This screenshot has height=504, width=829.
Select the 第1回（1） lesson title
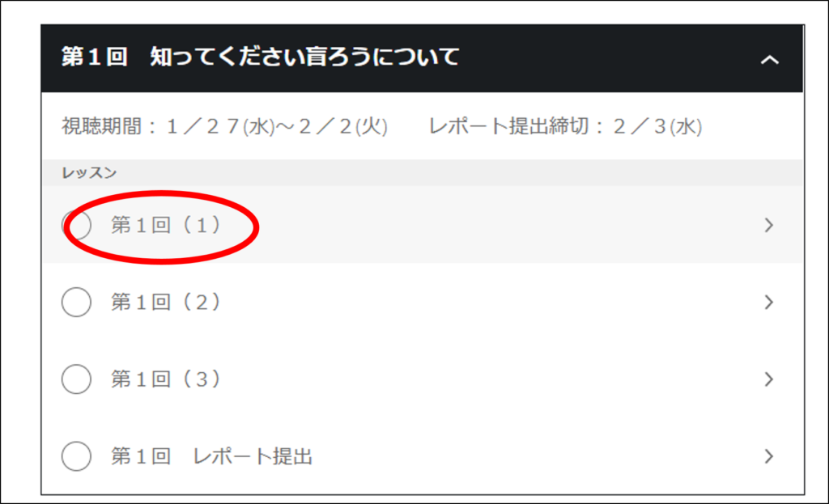click(165, 226)
